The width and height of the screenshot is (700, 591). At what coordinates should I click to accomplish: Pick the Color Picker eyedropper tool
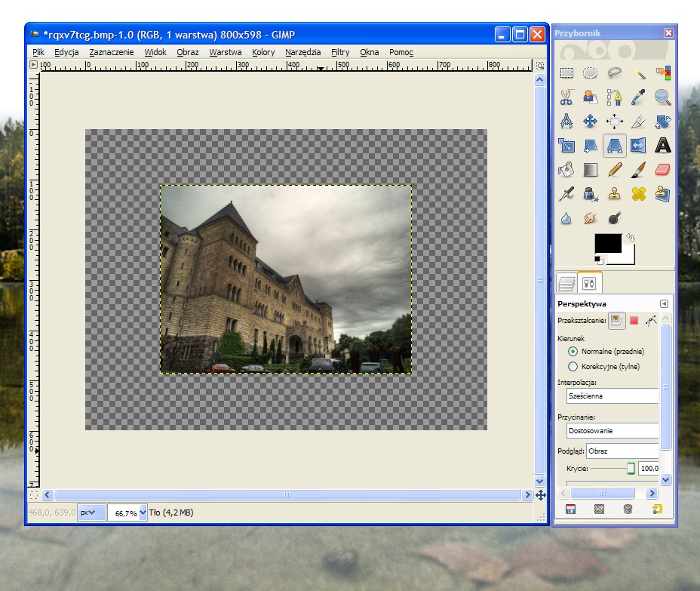pos(639,97)
